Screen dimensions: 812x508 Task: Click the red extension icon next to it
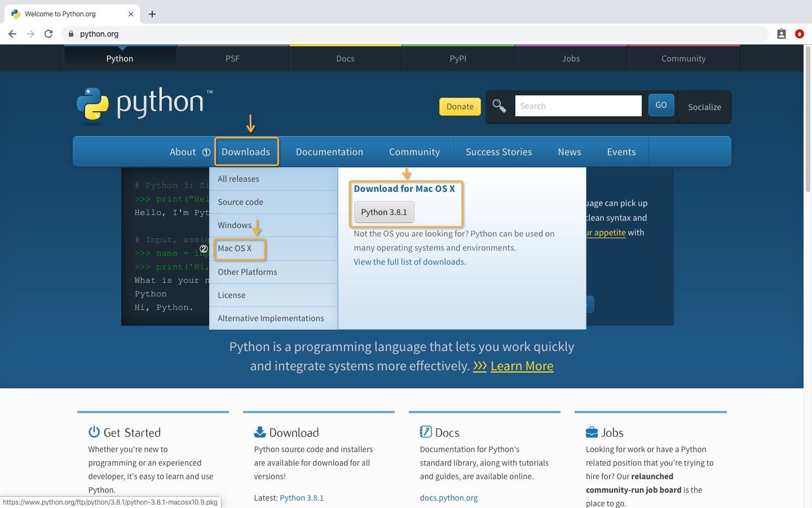pyautogui.click(x=800, y=34)
